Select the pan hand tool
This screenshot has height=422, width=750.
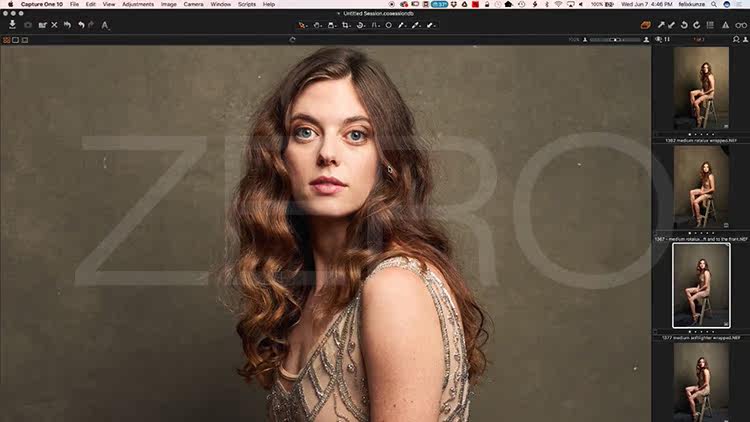click(x=318, y=25)
